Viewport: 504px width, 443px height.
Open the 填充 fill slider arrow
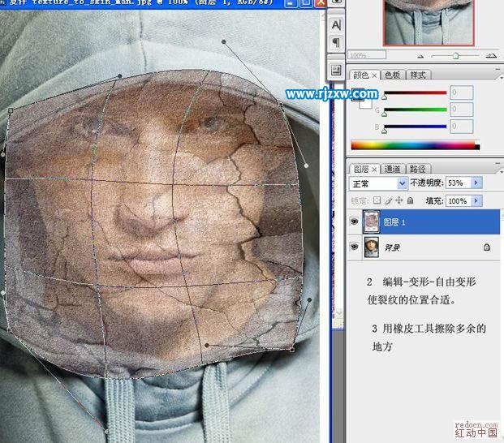point(476,200)
